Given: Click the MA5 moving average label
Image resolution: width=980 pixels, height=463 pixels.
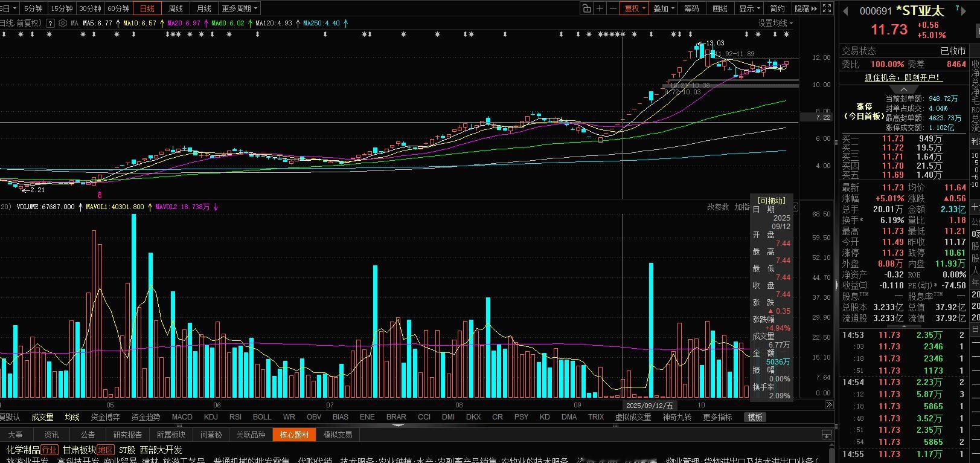Looking at the screenshot, I should click(98, 23).
